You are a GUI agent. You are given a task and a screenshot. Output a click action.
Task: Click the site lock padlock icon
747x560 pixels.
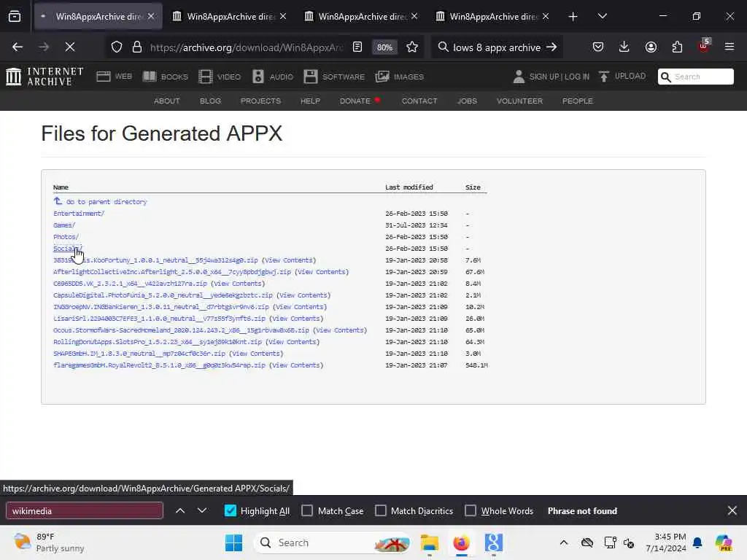[x=137, y=47]
